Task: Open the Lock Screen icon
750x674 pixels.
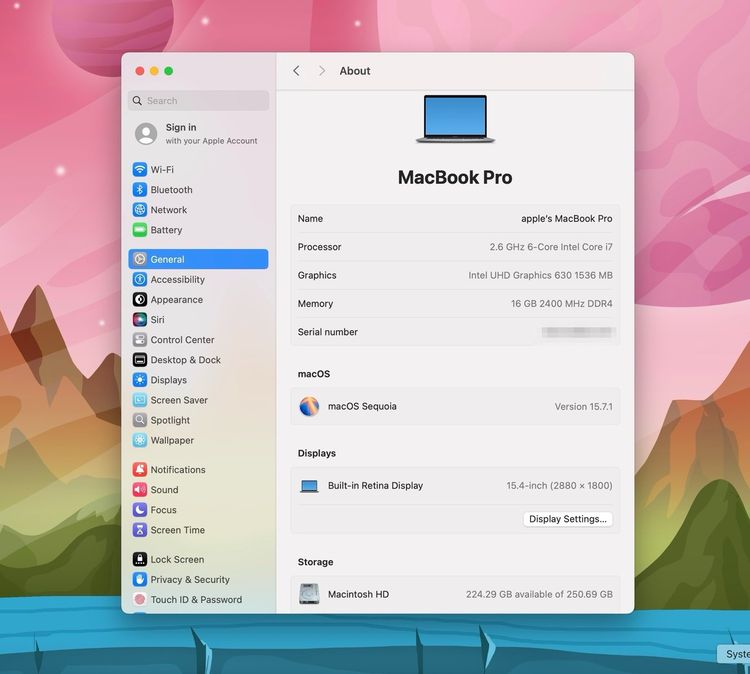Action: coord(140,559)
